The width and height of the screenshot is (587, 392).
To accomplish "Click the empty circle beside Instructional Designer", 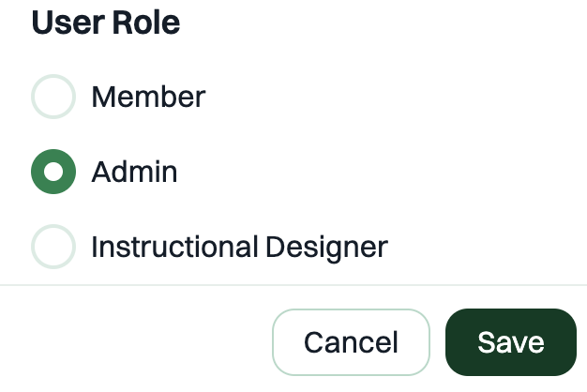I will coord(53,247).
